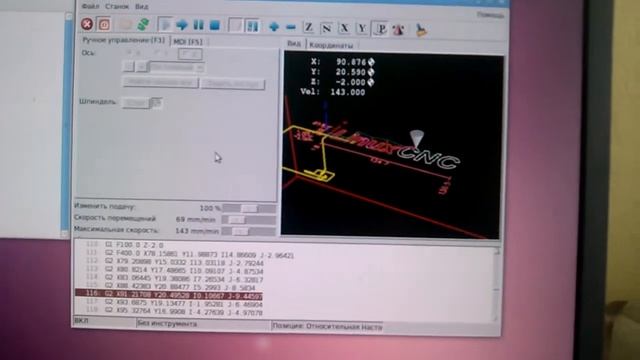
Task: Switch to perspective P view icon
Action: [380, 29]
